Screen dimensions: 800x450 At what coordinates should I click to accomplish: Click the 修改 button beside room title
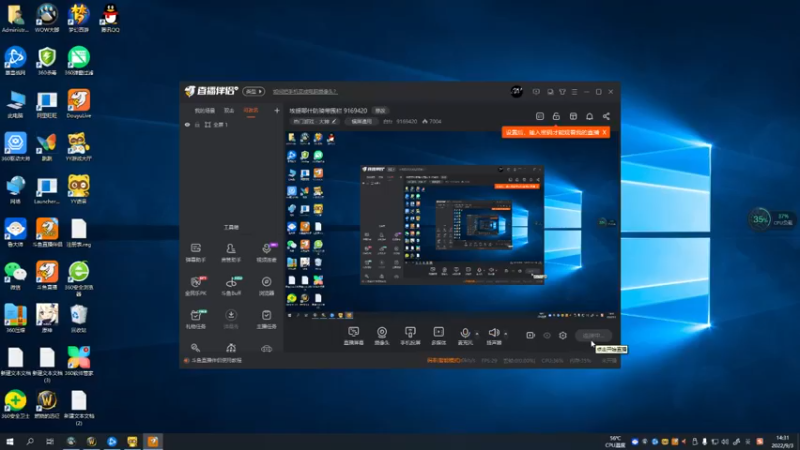coord(380,110)
